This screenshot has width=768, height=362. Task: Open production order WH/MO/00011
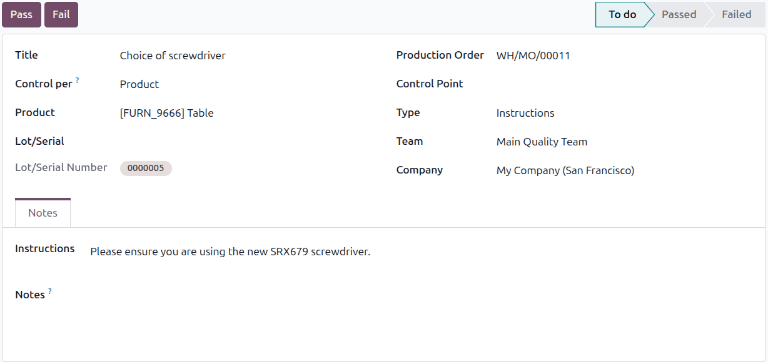533,55
